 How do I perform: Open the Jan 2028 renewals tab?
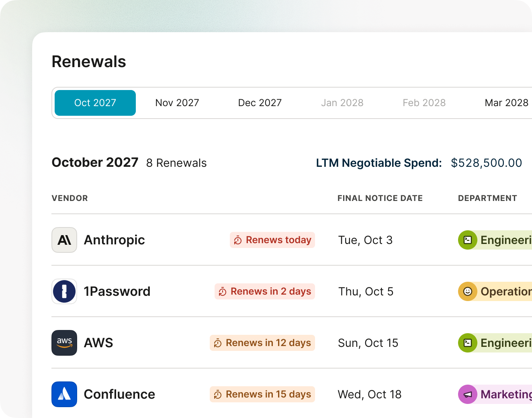(x=342, y=103)
